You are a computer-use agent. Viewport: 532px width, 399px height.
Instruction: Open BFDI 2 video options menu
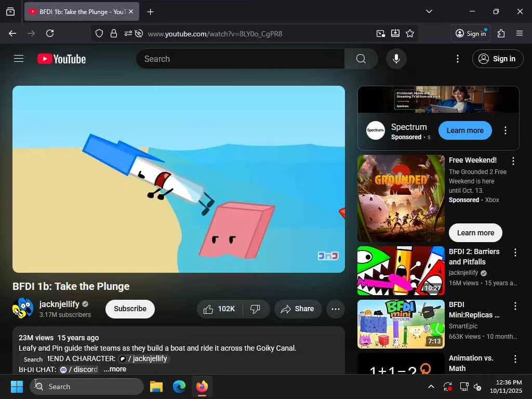point(515,252)
